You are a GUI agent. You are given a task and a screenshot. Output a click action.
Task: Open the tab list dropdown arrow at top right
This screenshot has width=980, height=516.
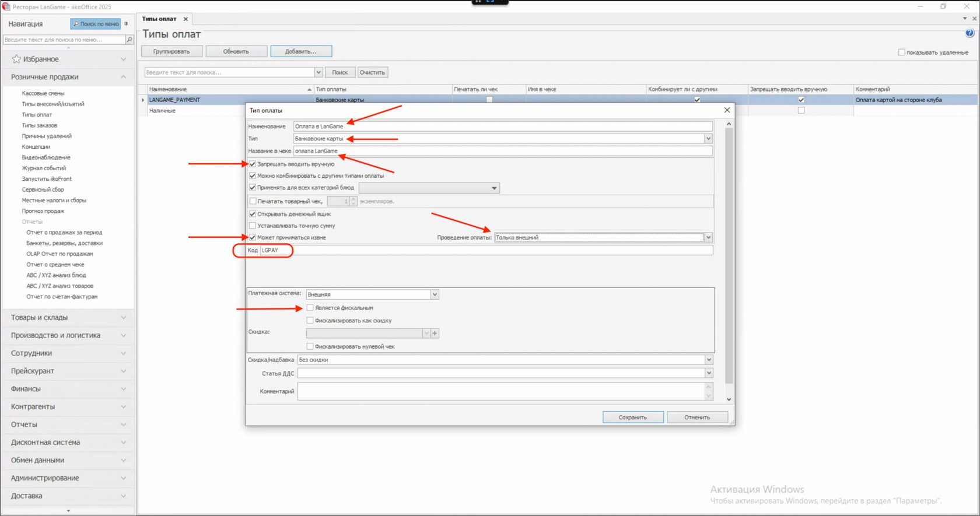click(965, 19)
